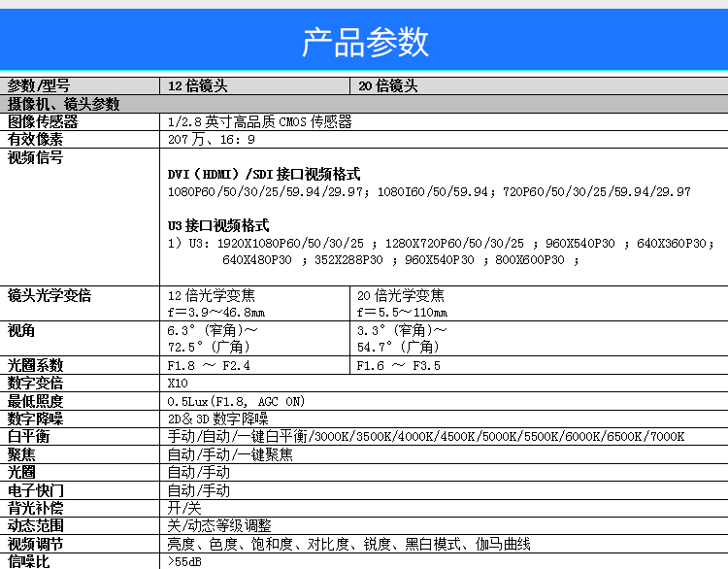This screenshot has height=569, width=728.
Task: Select the 20倍镜头 column header
Action: [x=388, y=85]
